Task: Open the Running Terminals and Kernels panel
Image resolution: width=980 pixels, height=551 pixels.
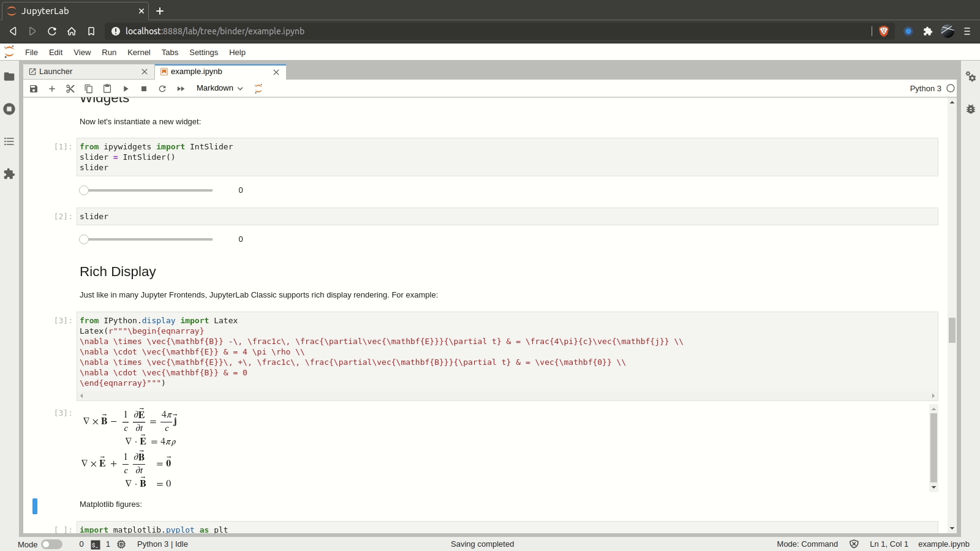Action: click(9, 109)
